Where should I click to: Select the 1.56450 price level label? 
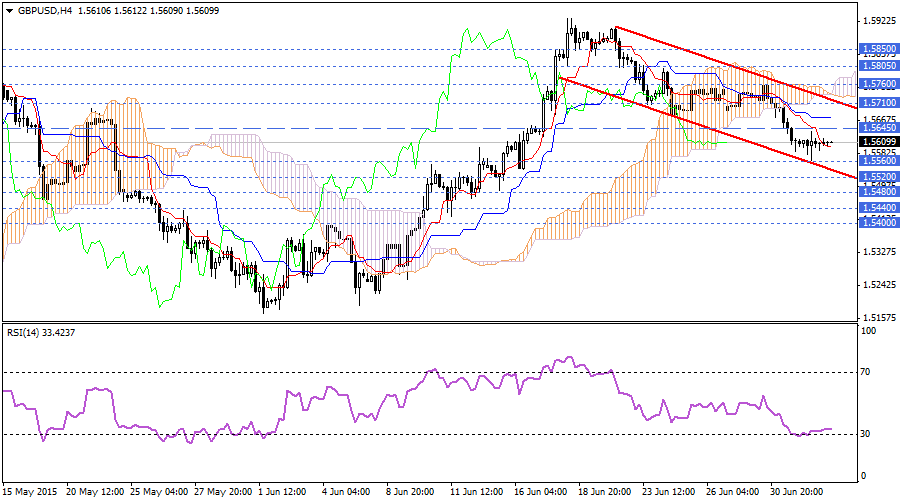[x=877, y=128]
